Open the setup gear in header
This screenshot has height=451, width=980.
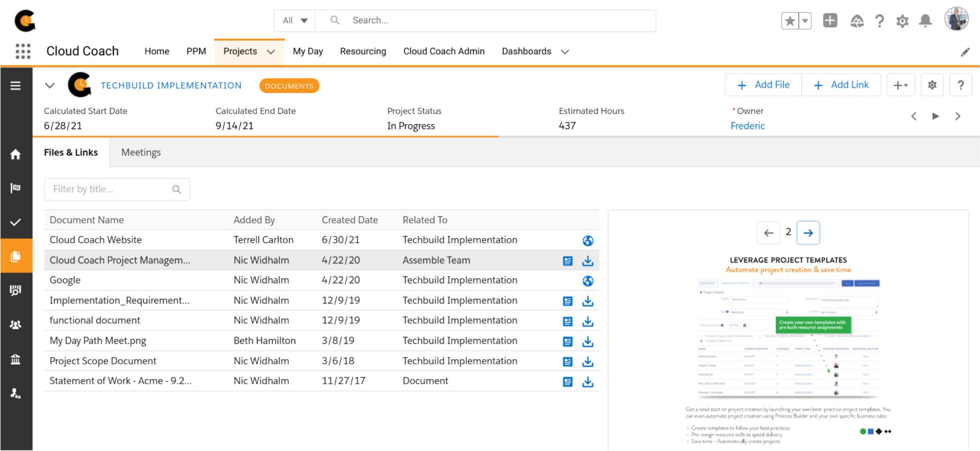click(902, 21)
